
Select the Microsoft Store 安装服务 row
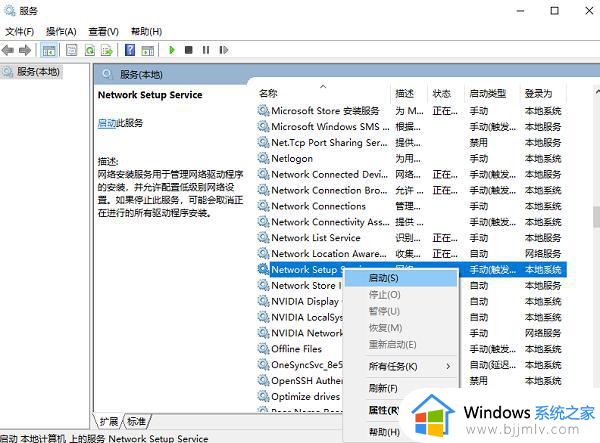[411, 111]
